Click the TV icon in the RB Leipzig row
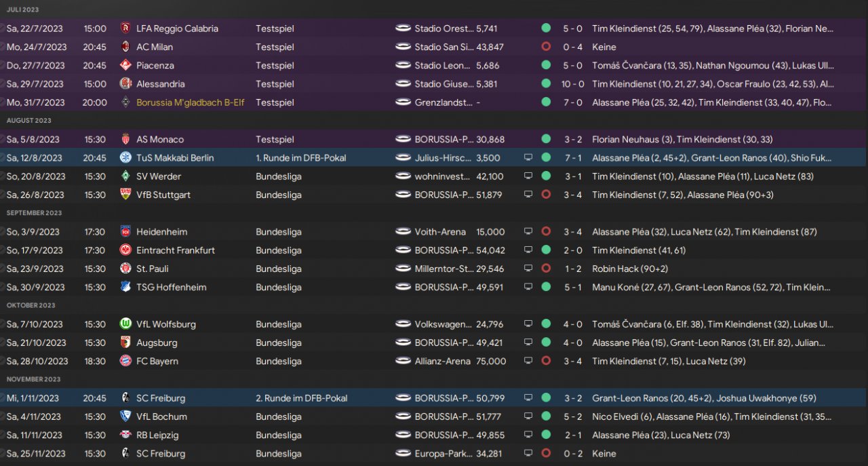 pyautogui.click(x=528, y=435)
